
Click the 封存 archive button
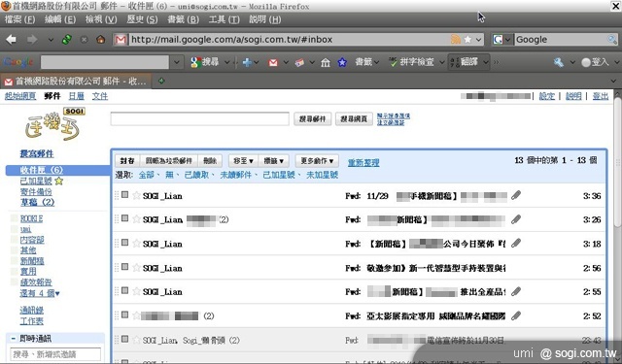coord(127,161)
